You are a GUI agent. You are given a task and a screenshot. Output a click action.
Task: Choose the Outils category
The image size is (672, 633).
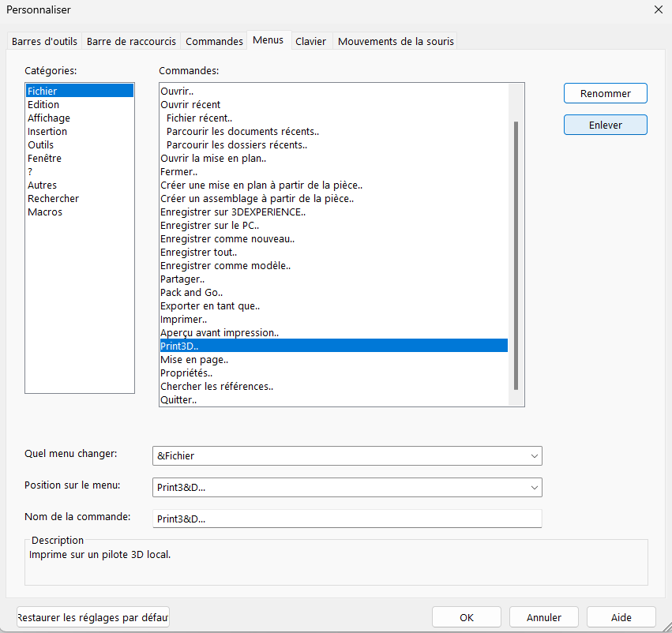[x=41, y=144]
